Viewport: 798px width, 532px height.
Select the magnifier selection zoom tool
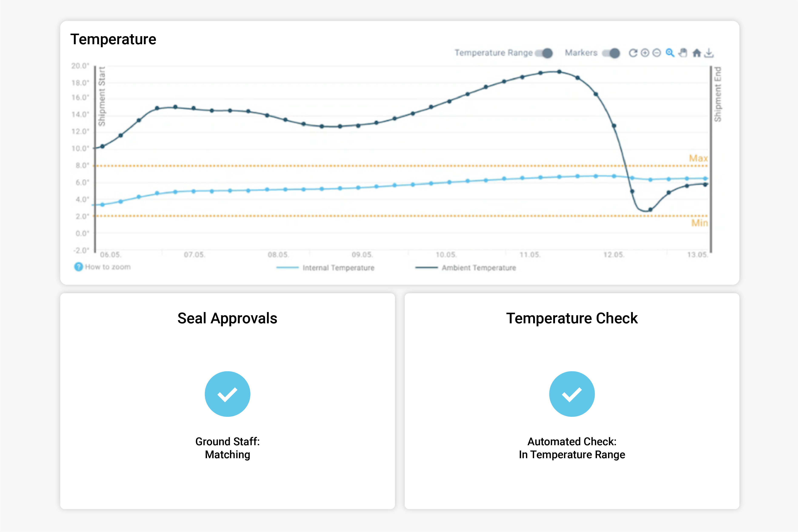click(x=670, y=53)
